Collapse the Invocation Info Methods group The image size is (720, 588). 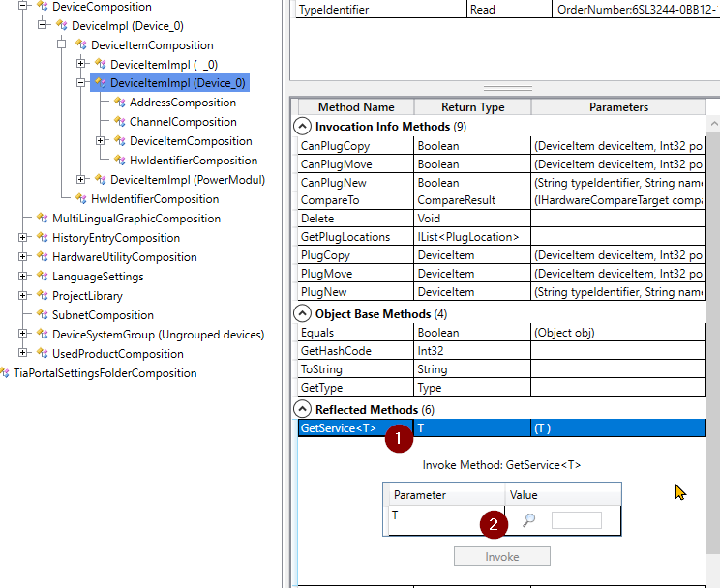(302, 127)
